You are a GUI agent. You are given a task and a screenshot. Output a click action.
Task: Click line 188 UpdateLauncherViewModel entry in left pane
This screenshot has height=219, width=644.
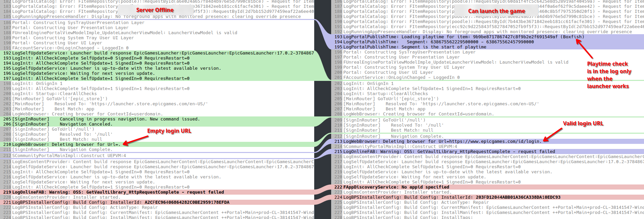point(125,33)
